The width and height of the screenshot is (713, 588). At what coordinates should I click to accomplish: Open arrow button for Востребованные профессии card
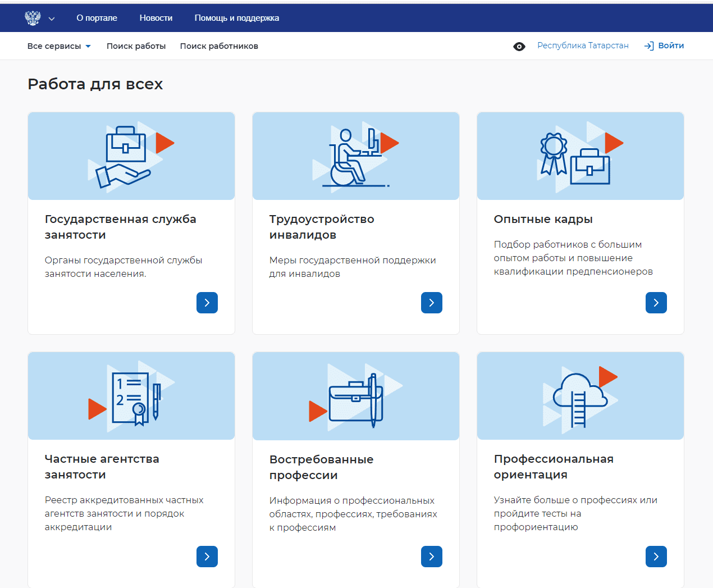pyautogui.click(x=432, y=557)
